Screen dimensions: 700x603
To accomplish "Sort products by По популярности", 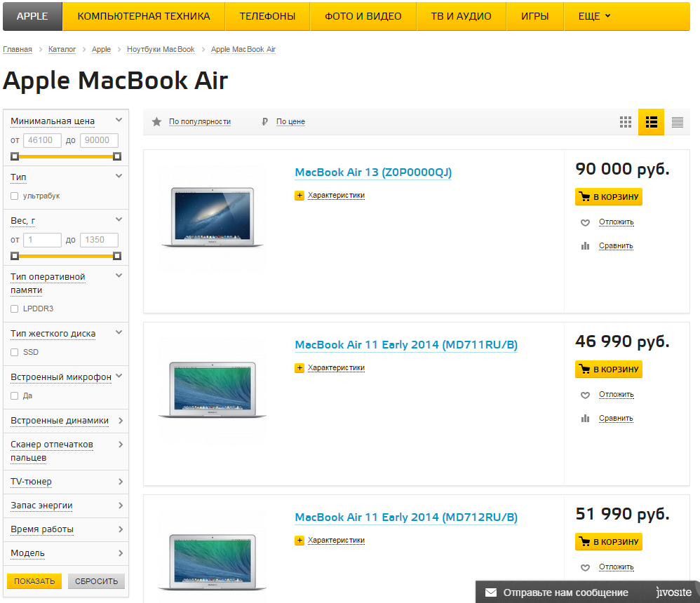I will 200,121.
